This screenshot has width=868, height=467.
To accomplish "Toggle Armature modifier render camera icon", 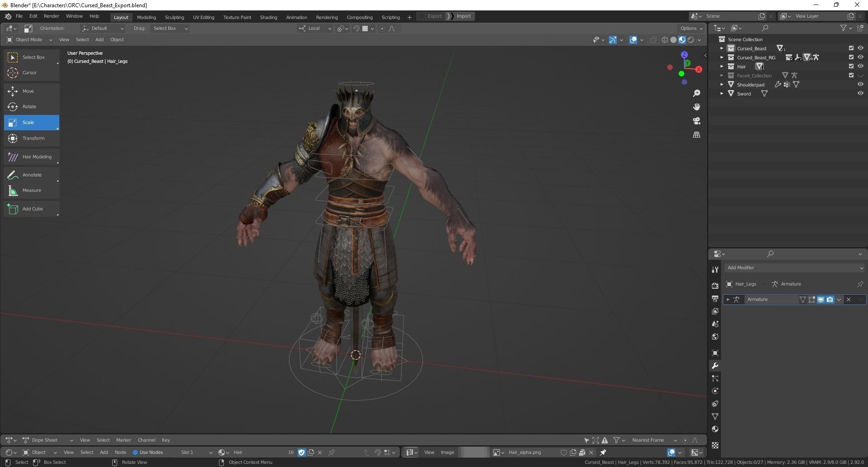I will (830, 300).
